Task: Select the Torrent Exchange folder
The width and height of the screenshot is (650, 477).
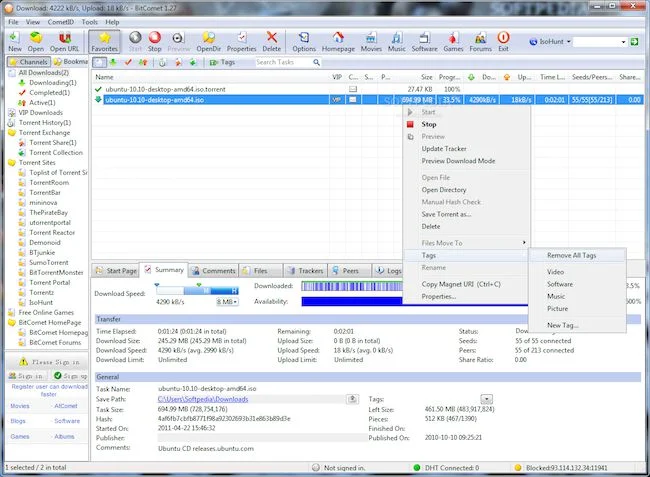Action: [44, 133]
